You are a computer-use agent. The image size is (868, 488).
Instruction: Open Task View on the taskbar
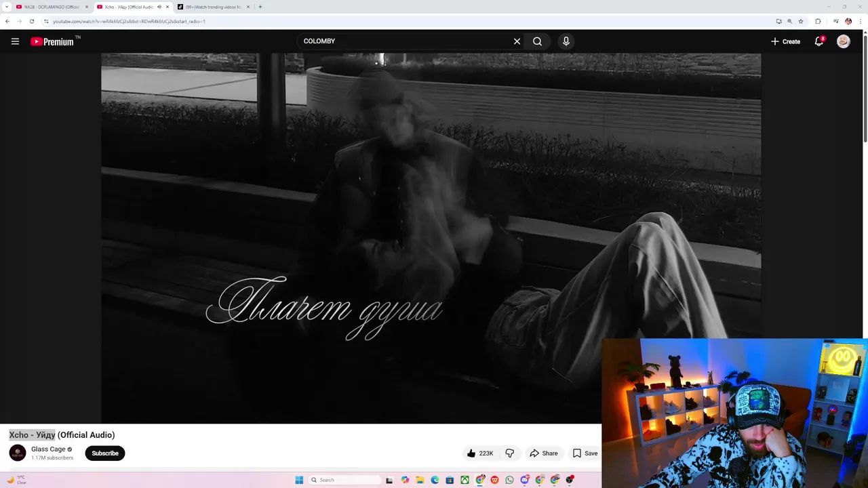pos(389,480)
